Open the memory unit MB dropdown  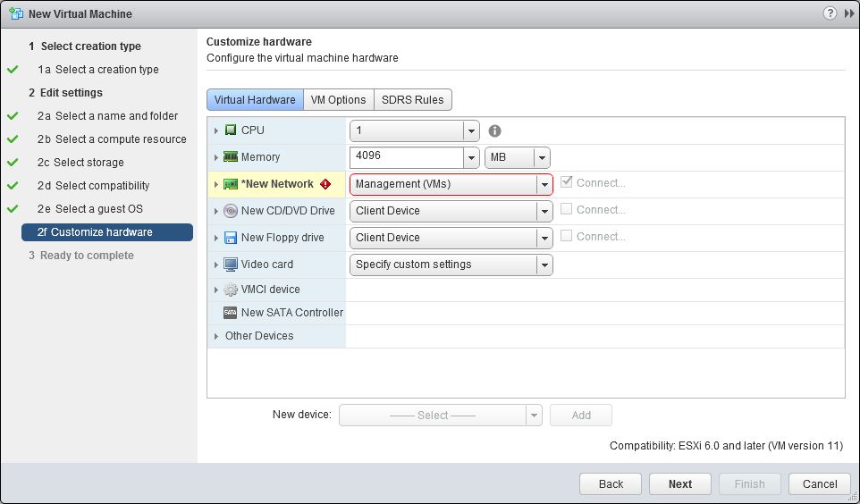518,158
